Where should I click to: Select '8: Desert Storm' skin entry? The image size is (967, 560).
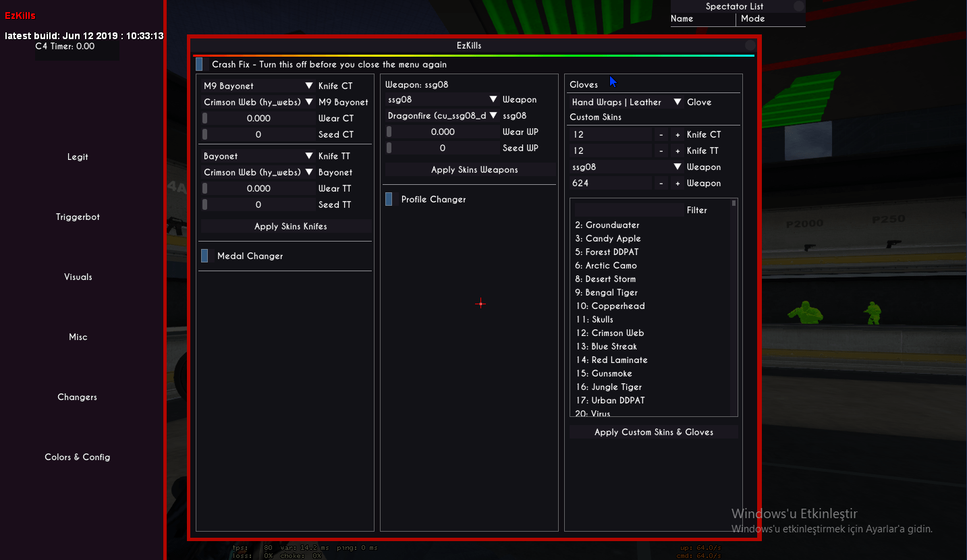pyautogui.click(x=605, y=279)
